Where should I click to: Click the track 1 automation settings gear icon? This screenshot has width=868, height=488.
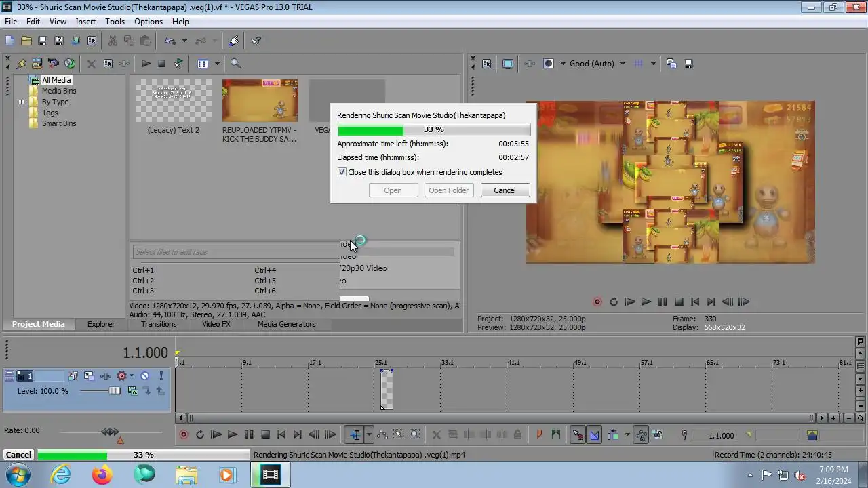point(122,375)
